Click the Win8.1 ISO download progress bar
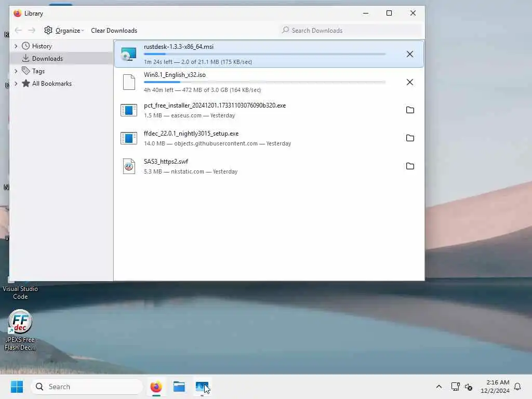 tap(264, 82)
